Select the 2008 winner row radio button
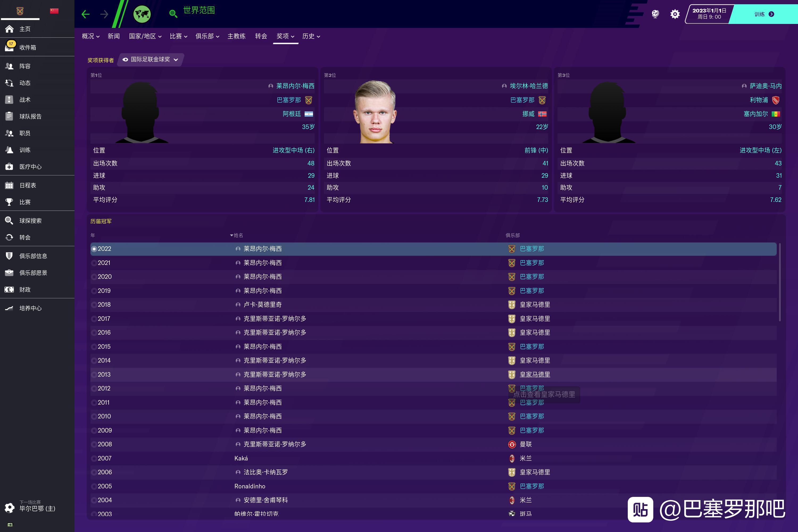The image size is (798, 532). point(94,444)
